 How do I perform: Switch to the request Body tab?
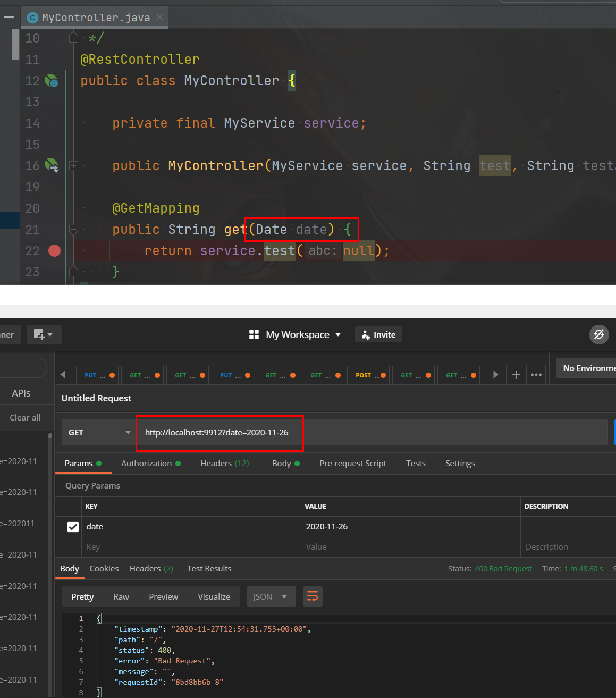coord(286,463)
